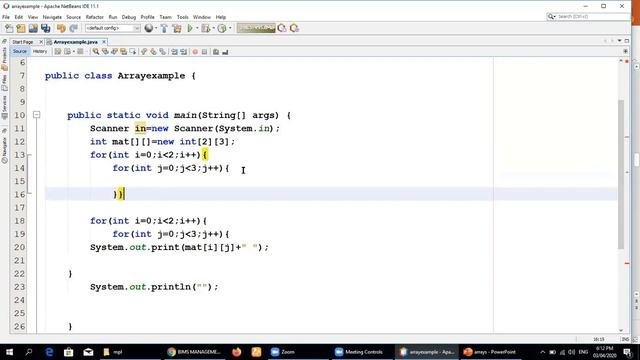Viewport: 640px width, 360px height.
Task: Click the Uncomment icon in editor toolbar
Action: point(225,52)
